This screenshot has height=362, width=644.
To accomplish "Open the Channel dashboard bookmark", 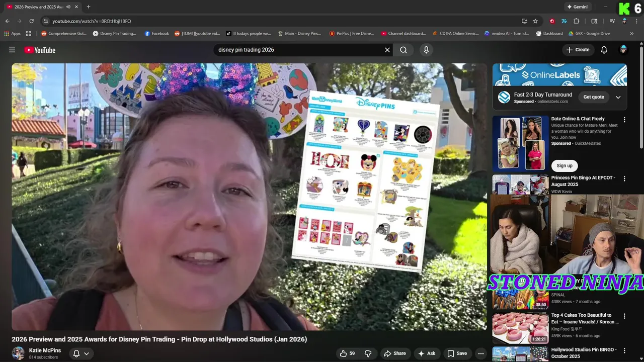I will [x=404, y=34].
